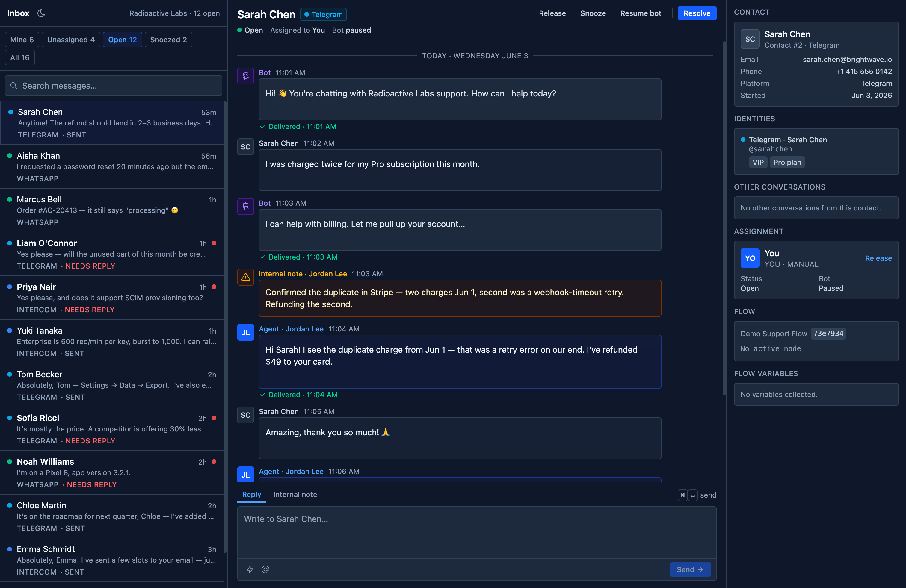906x588 pixels.
Task: Click the Bot avatar at 11:01 AM
Action: click(x=246, y=76)
